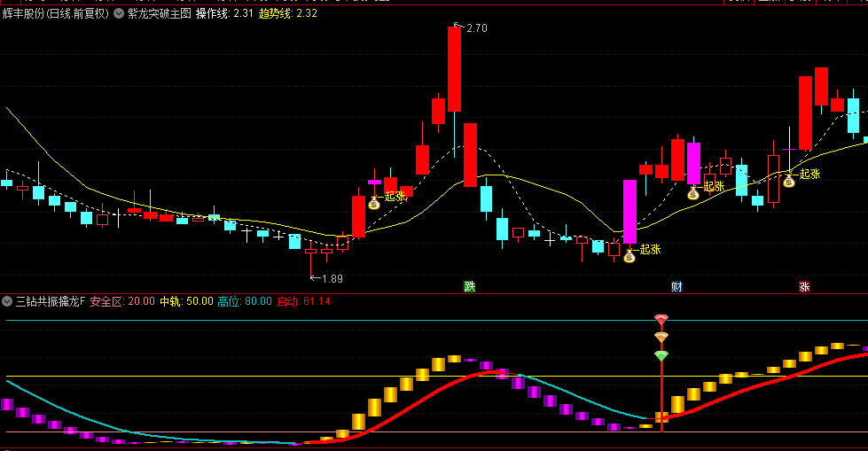Click the orange diamond signal icon

click(x=661, y=337)
